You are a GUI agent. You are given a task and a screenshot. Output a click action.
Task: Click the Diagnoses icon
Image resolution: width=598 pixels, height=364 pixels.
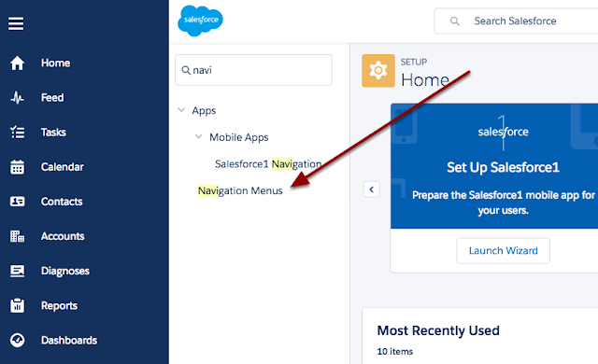click(x=17, y=271)
